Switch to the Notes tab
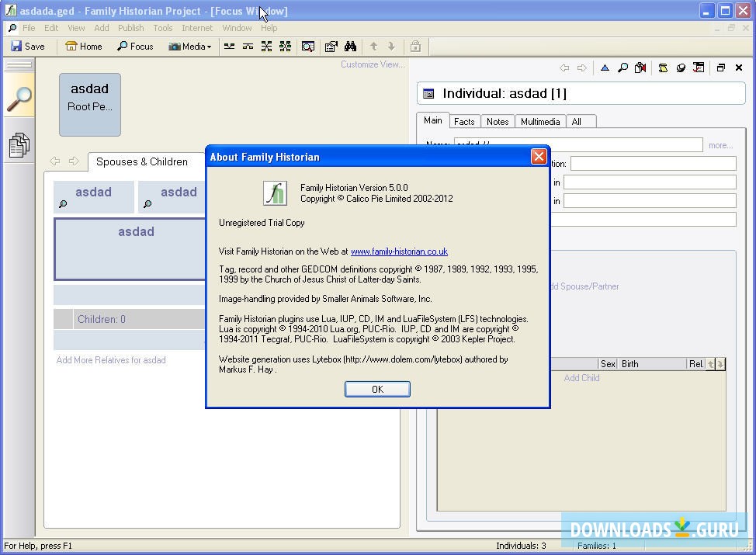The image size is (756, 555). click(x=498, y=122)
